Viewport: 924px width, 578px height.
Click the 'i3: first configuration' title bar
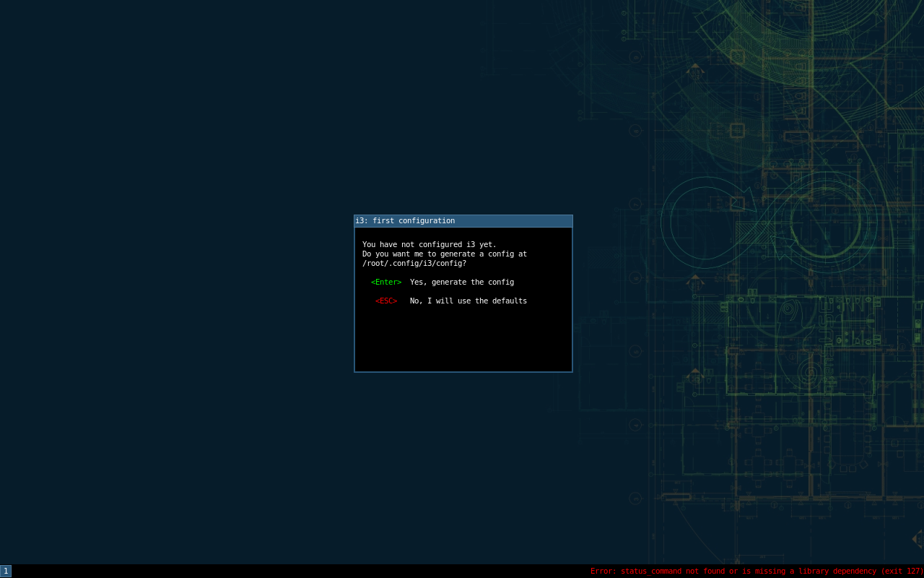tap(463, 221)
